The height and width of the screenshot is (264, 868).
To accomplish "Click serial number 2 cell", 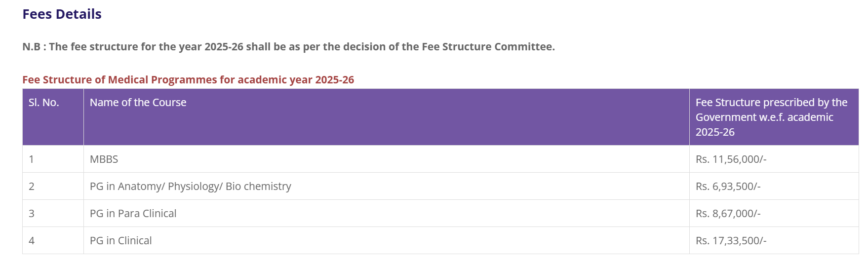I will point(32,187).
